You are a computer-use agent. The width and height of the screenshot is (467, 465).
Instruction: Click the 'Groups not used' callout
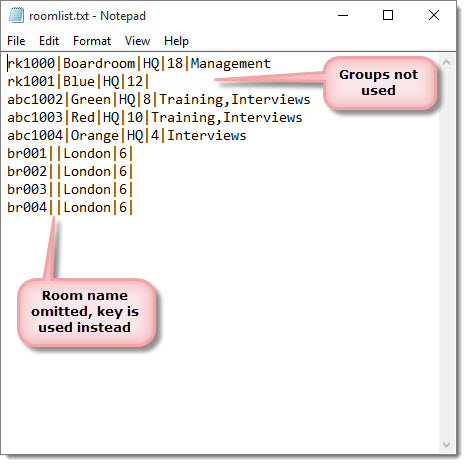pos(379,83)
